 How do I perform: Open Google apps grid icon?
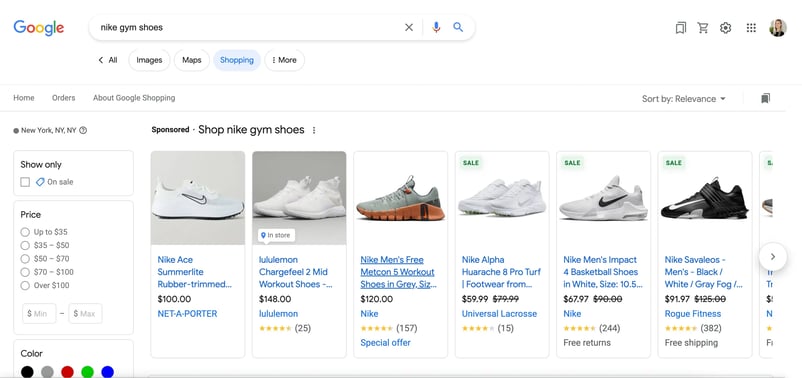(x=751, y=28)
